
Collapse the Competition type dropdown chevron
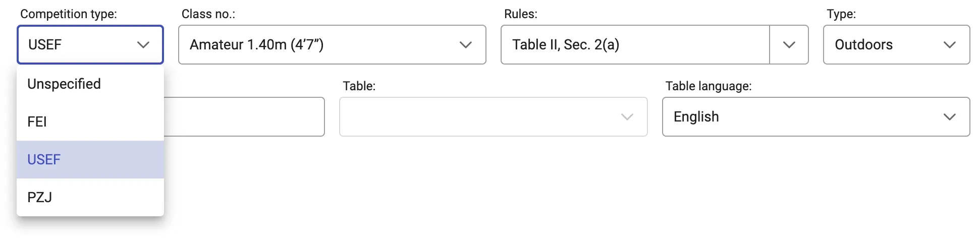point(143,45)
